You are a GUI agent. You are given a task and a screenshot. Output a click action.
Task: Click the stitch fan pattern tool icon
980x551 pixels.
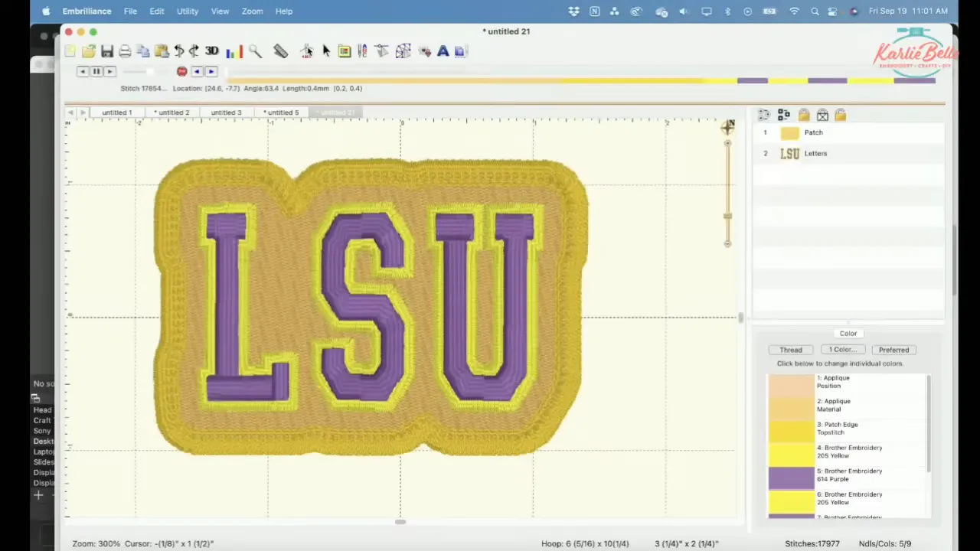tap(403, 51)
